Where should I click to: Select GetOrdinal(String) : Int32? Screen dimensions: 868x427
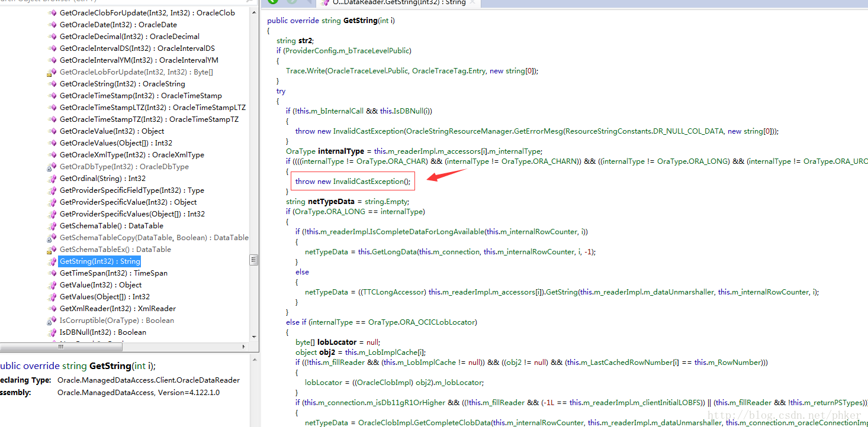(x=103, y=179)
